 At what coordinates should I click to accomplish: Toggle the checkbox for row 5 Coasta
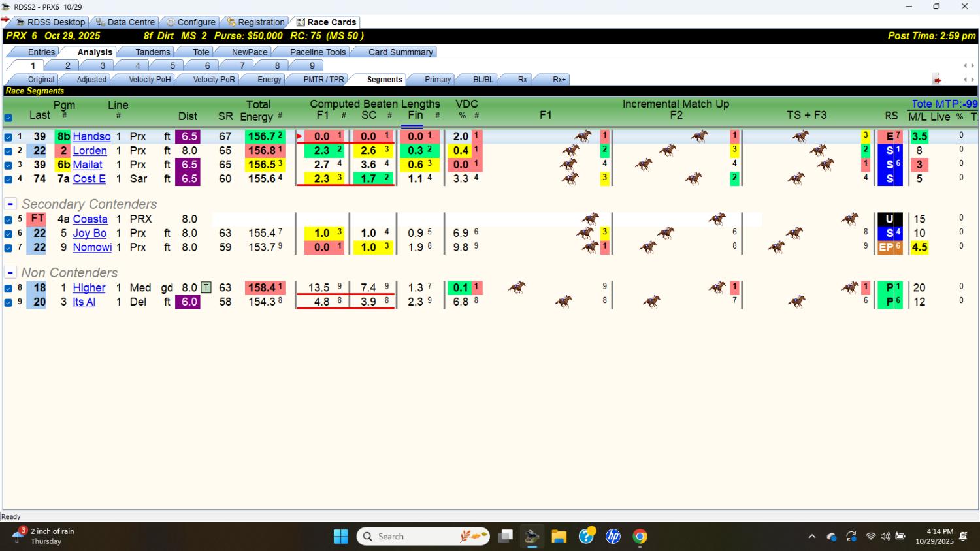tap(8, 220)
